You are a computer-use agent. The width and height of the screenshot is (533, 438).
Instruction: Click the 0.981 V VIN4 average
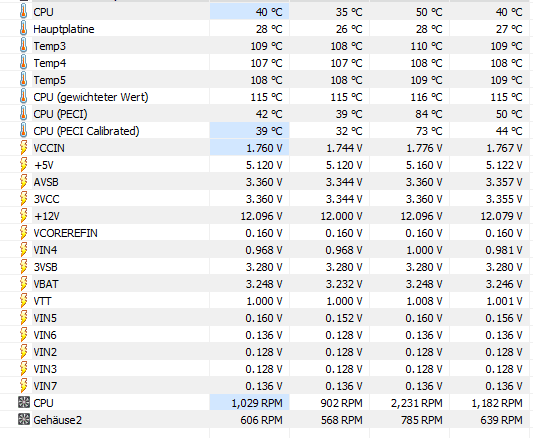[504, 250]
